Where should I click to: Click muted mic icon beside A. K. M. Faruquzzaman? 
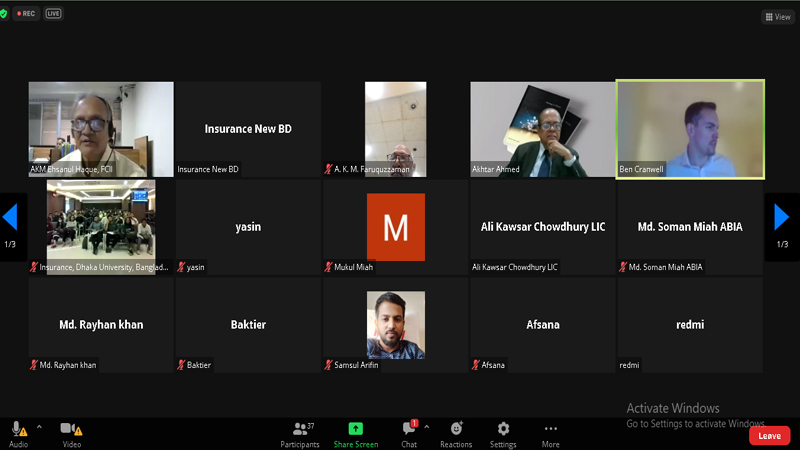(328, 169)
